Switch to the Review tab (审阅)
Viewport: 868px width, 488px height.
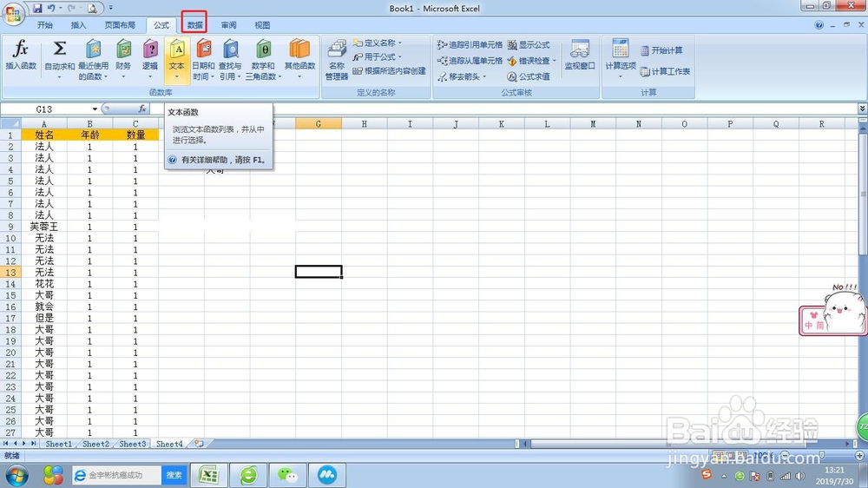click(x=228, y=25)
